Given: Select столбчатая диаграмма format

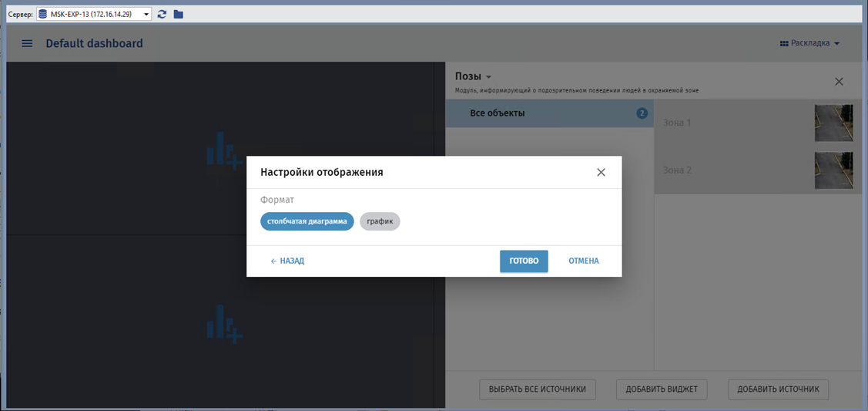Looking at the screenshot, I should pos(307,221).
